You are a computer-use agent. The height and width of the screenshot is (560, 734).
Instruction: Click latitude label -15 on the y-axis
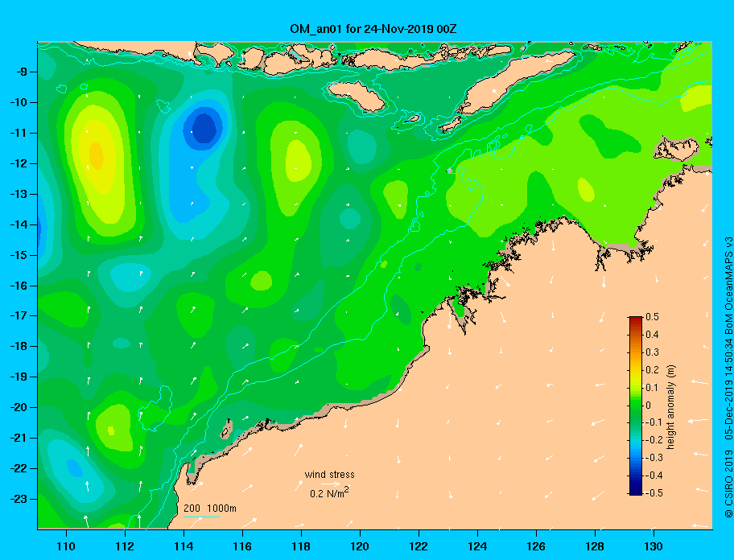[18, 255]
